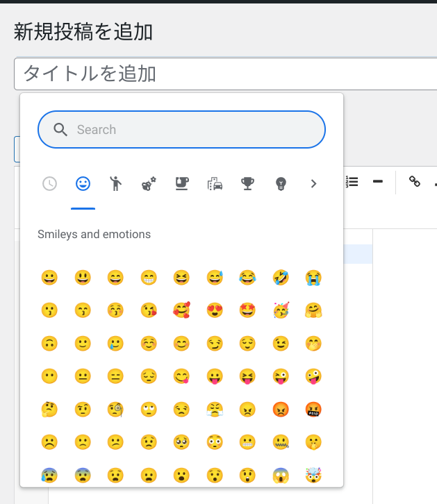Screen dimensions: 437x504
Task: Insert horizontal line from editor toolbar
Action: (378, 182)
